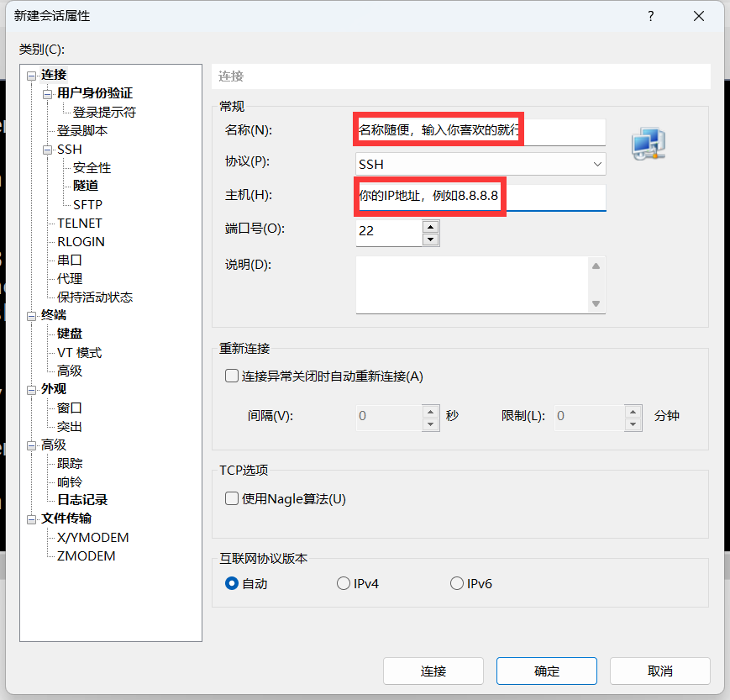
Task: Increase port number with up arrow
Action: click(x=430, y=226)
